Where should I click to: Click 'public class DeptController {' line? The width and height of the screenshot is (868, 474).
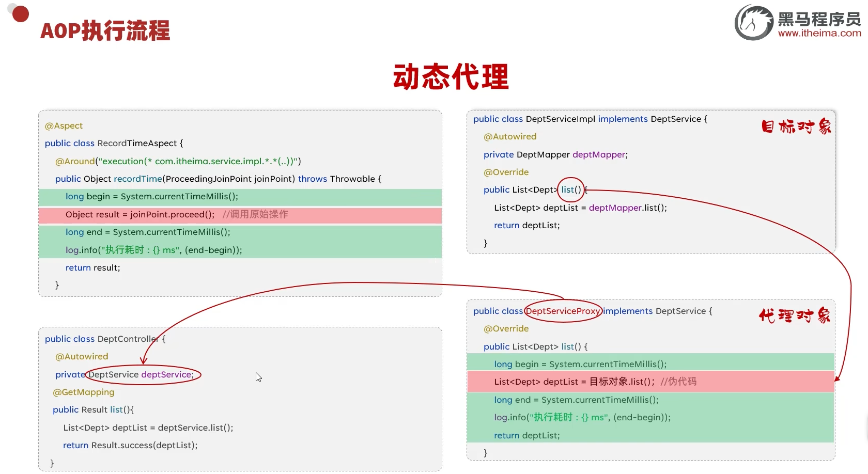pyautogui.click(x=105, y=339)
